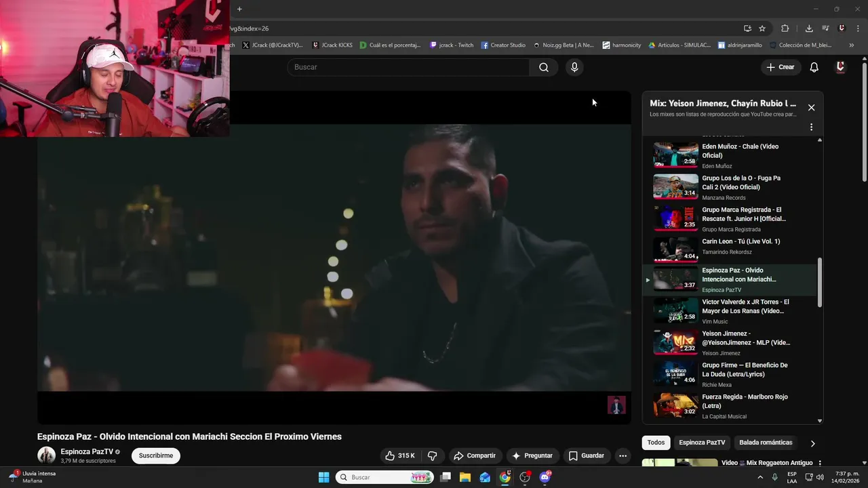Image resolution: width=868 pixels, height=488 pixels.
Task: Open the Espinoza PazTV channel name link
Action: point(87,451)
